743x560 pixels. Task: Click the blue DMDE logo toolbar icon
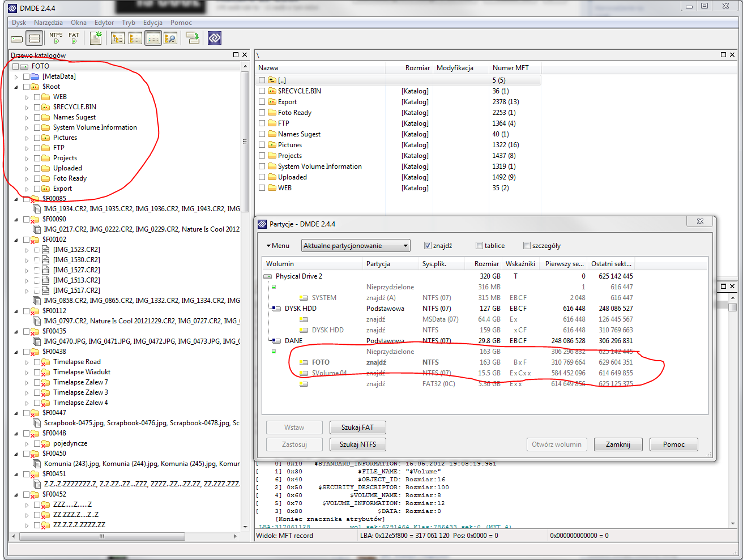(215, 39)
